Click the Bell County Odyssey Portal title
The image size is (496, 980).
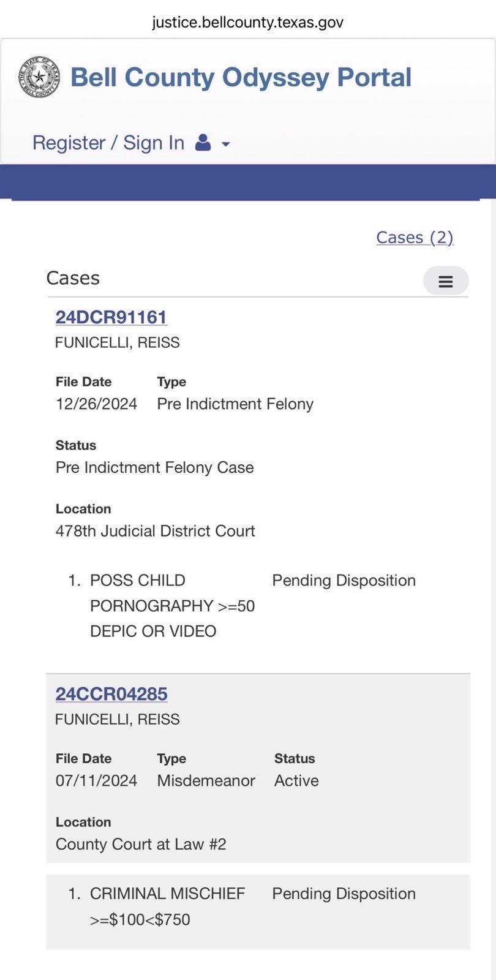(x=241, y=77)
